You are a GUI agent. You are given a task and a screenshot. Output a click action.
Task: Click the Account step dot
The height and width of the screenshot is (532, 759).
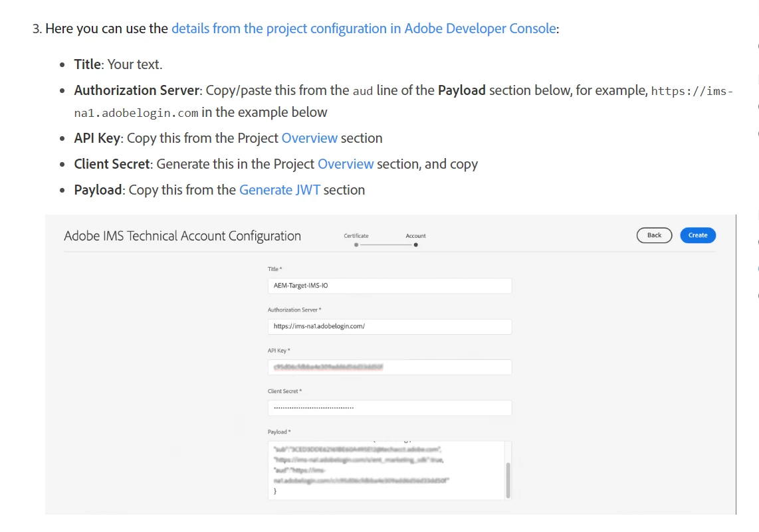(x=416, y=244)
